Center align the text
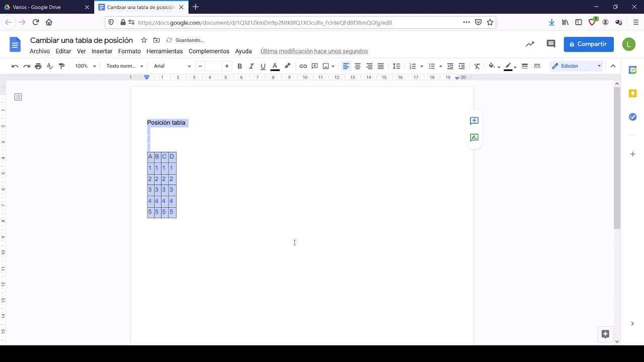 point(358,66)
